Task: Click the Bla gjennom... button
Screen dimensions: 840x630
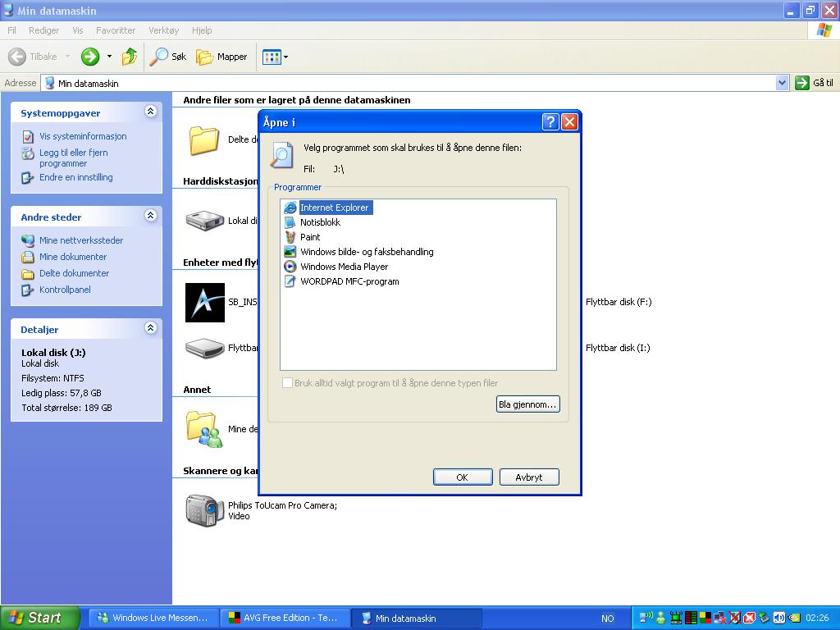Action: coord(527,404)
